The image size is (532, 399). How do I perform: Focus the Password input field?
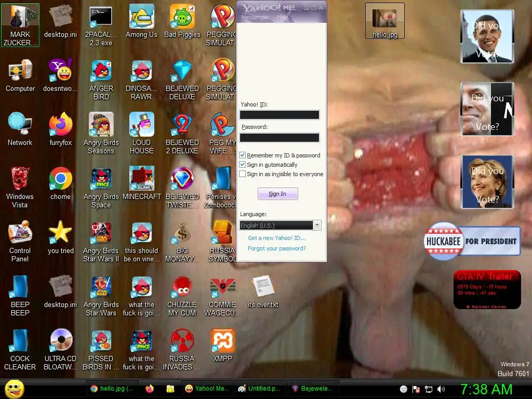pos(280,137)
